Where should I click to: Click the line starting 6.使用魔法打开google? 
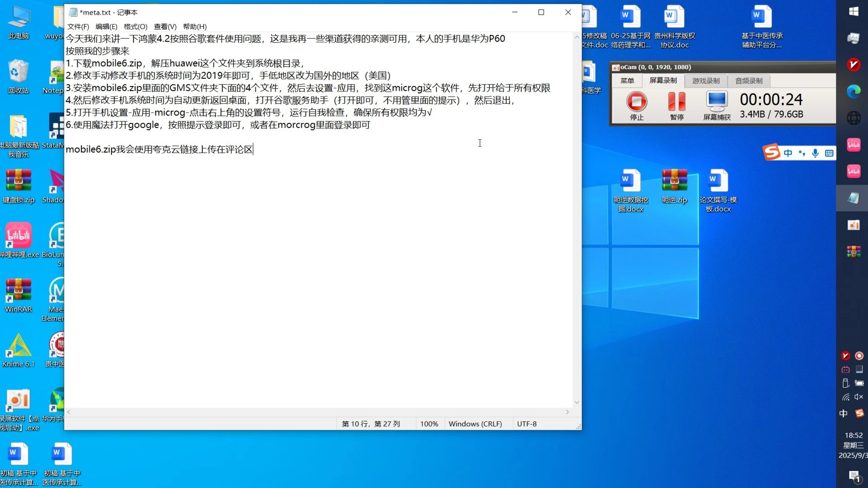pos(218,125)
